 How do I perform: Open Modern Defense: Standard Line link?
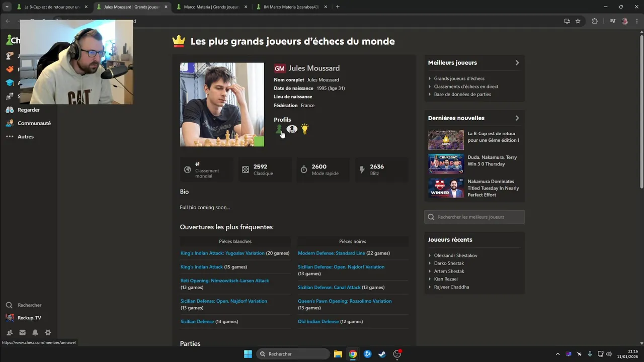point(331,253)
